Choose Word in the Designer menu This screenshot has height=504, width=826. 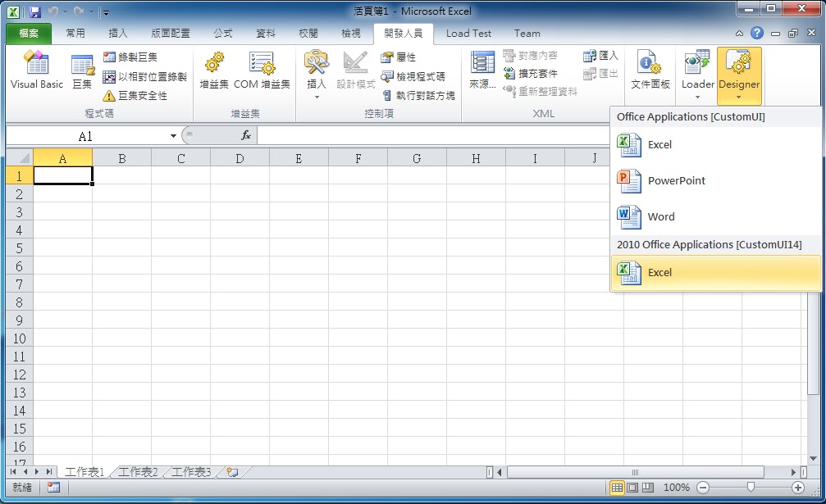(x=715, y=216)
